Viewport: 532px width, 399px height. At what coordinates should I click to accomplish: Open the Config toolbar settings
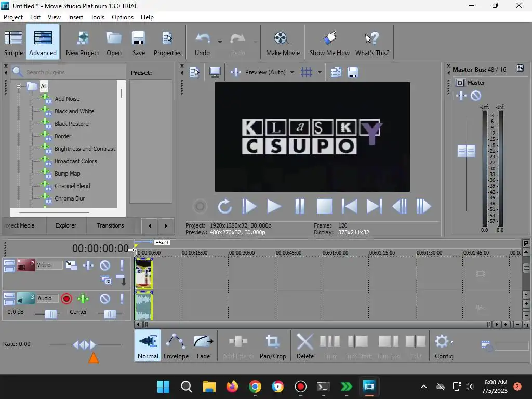pos(444,345)
